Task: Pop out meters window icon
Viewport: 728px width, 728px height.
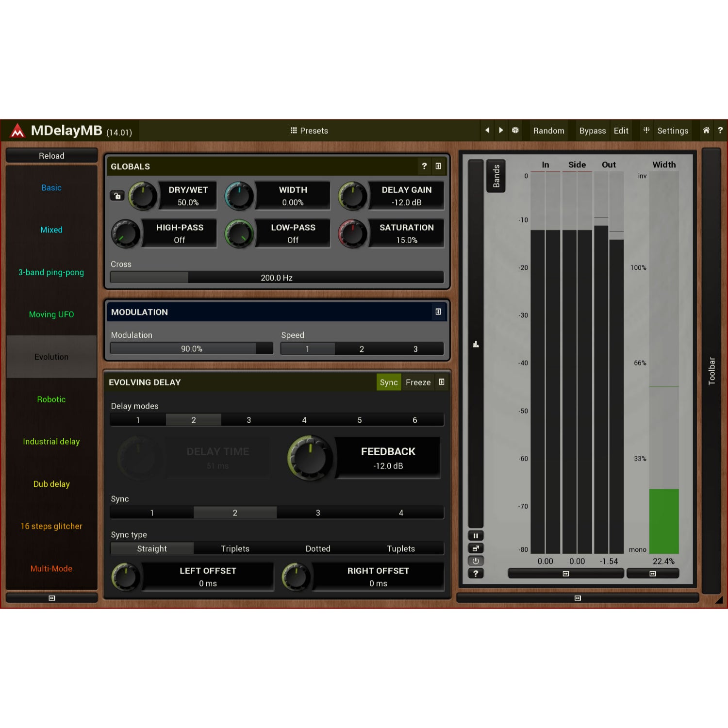Action: (x=476, y=548)
